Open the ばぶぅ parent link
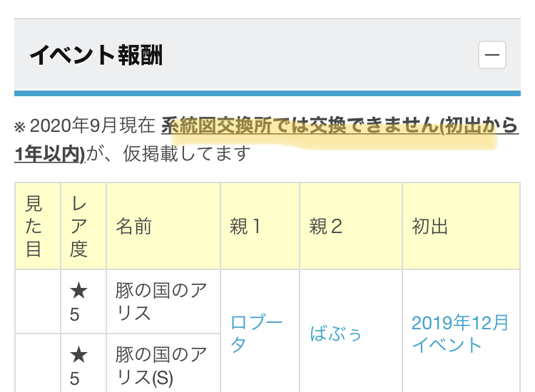The image size is (535, 392). [x=335, y=334]
